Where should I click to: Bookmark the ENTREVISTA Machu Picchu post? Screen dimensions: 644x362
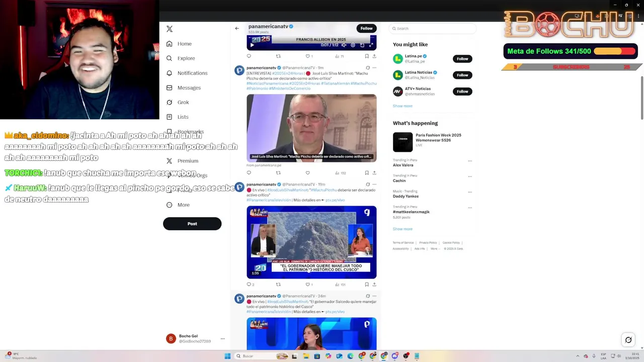(x=367, y=173)
